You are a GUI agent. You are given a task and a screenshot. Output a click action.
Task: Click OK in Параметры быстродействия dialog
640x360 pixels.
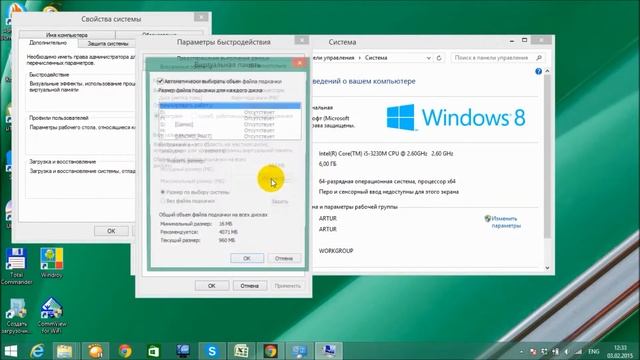(211, 286)
